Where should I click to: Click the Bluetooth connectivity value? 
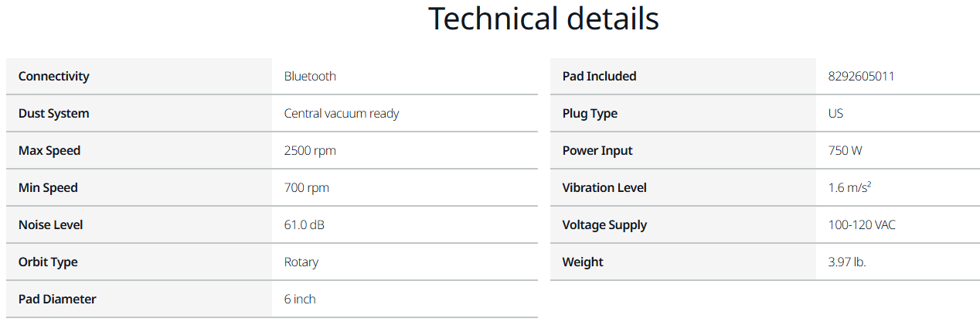[310, 76]
